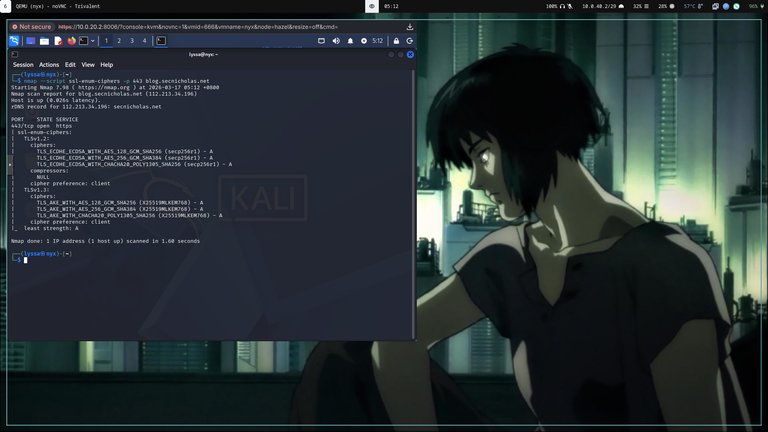Open the Help menu
Image resolution: width=768 pixels, height=432 pixels.
(107, 65)
